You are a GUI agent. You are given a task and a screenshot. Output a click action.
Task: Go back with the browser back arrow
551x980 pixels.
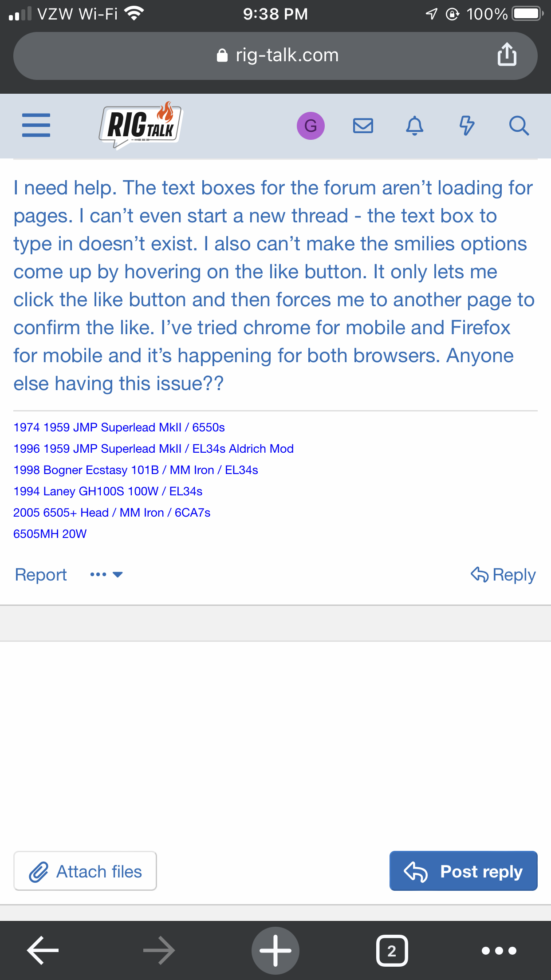click(x=43, y=950)
